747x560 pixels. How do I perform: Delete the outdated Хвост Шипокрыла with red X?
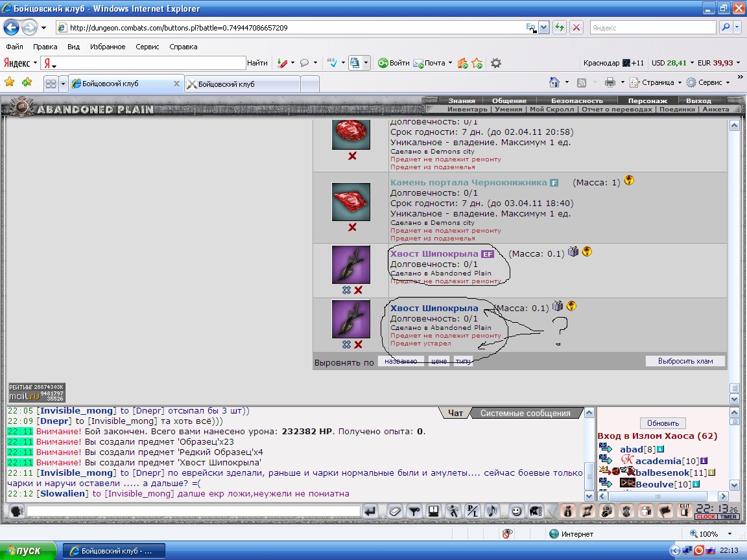[x=358, y=344]
